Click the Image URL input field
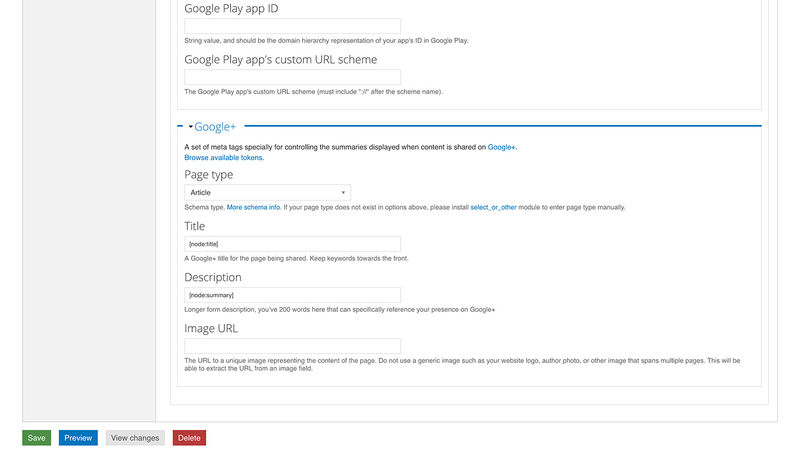Image resolution: width=800 pixels, height=450 pixels. [x=292, y=346]
